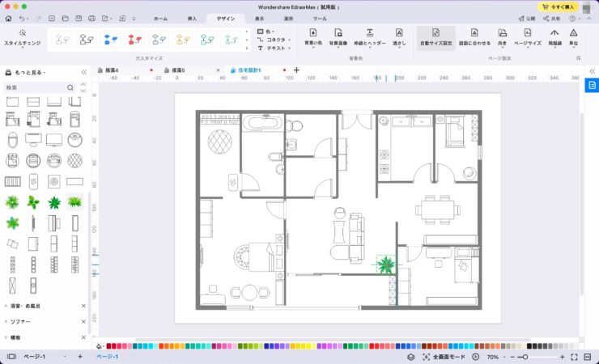The height and width of the screenshot is (364, 599).
Task: Switch to the ホーム ribbon tab
Action: (x=160, y=19)
